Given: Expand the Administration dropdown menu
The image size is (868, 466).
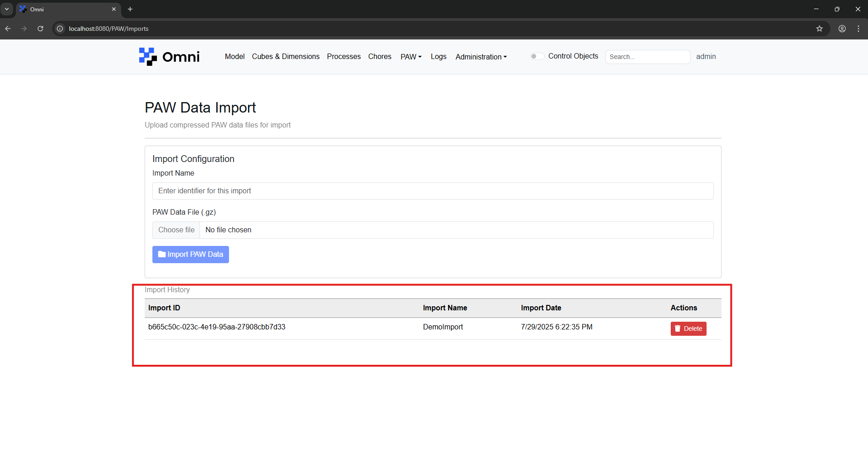Looking at the screenshot, I should [x=481, y=57].
